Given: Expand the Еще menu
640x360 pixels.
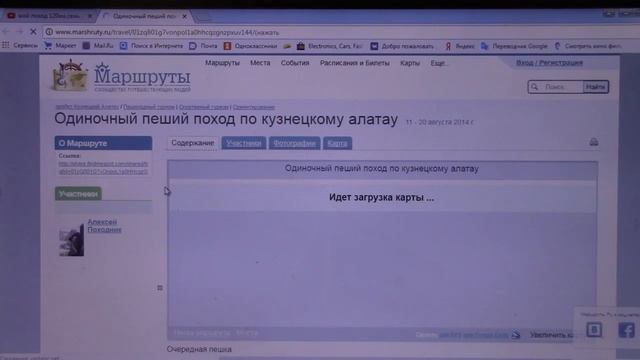Looking at the screenshot, I should click(x=438, y=63).
